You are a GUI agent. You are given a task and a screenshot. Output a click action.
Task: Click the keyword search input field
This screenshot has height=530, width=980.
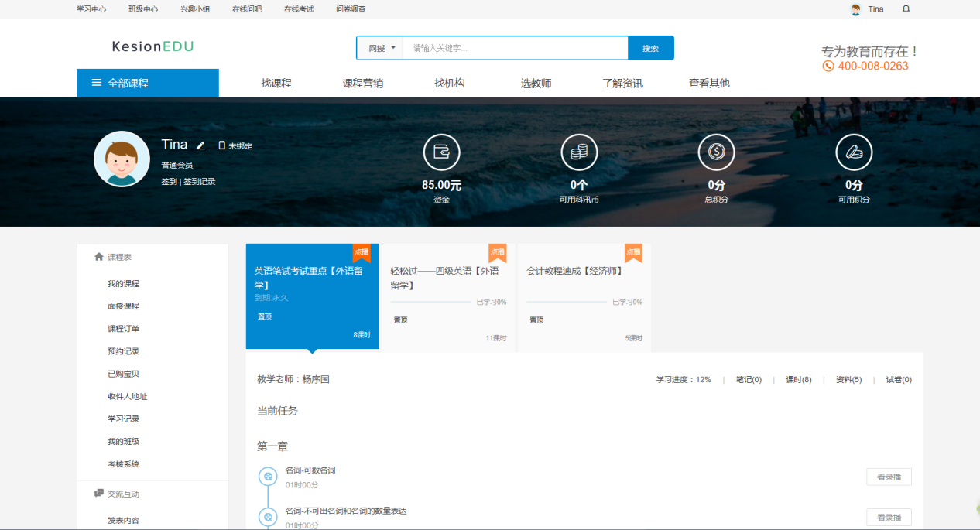tap(516, 48)
